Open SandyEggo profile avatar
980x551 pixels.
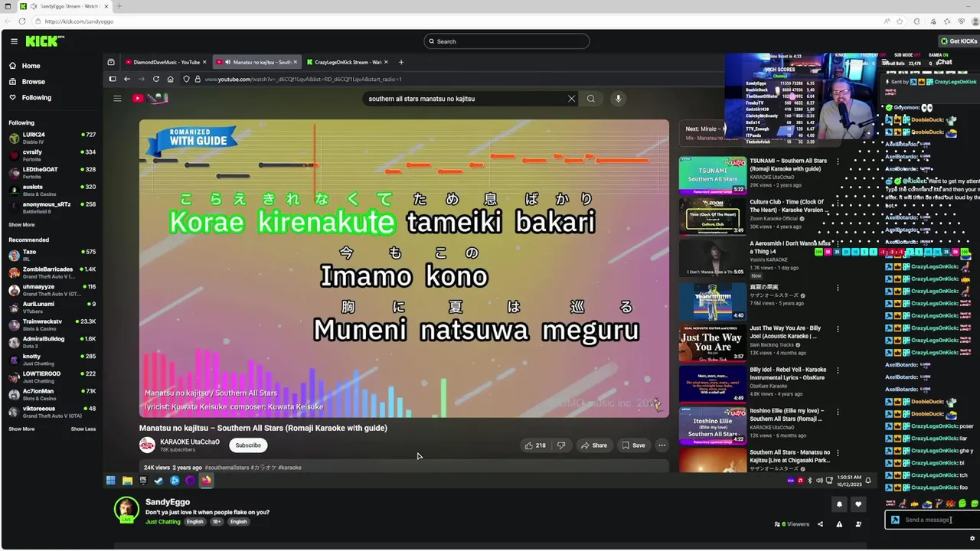pos(126,509)
